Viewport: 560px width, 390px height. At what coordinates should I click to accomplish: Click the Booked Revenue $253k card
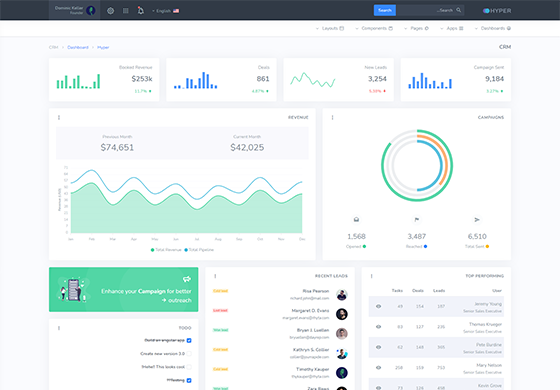[104, 80]
